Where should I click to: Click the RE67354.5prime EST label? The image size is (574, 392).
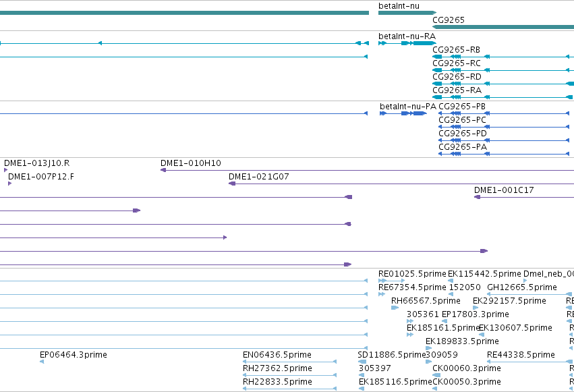tap(412, 287)
